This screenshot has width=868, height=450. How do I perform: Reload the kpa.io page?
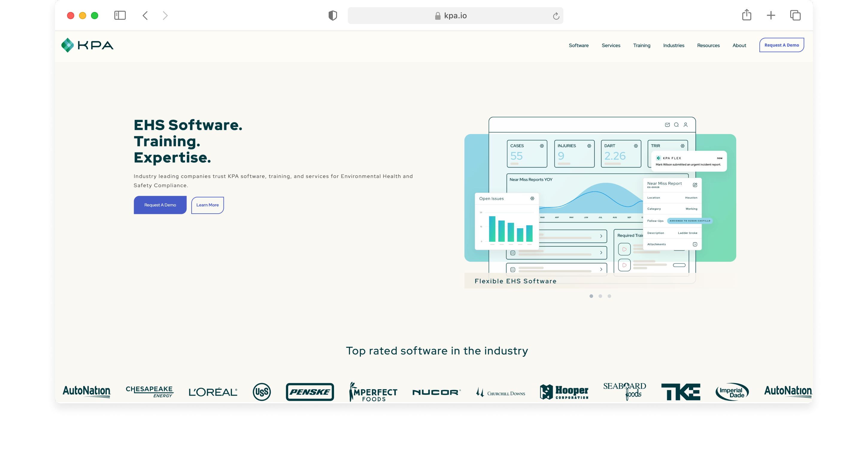pyautogui.click(x=556, y=16)
